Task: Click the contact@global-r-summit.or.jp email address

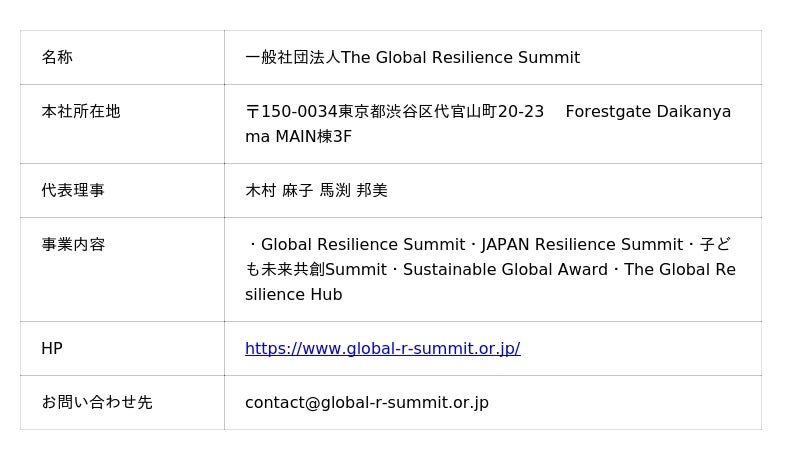Action: click(367, 402)
